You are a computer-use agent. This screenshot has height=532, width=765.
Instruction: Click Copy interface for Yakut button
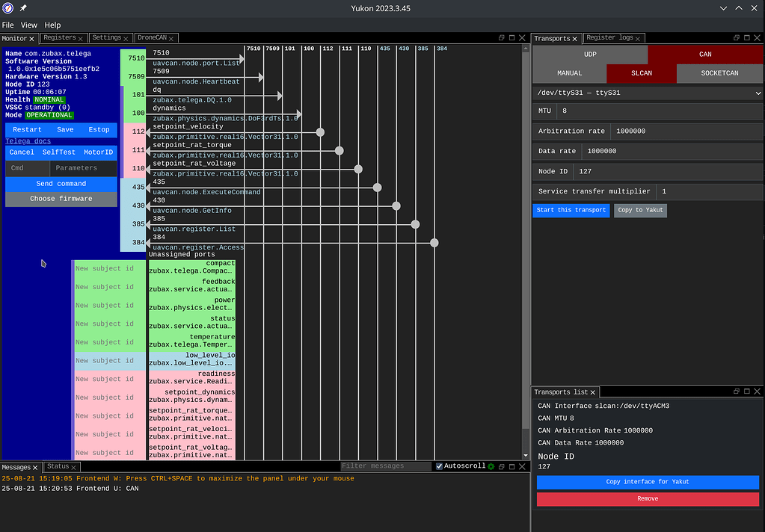(648, 482)
